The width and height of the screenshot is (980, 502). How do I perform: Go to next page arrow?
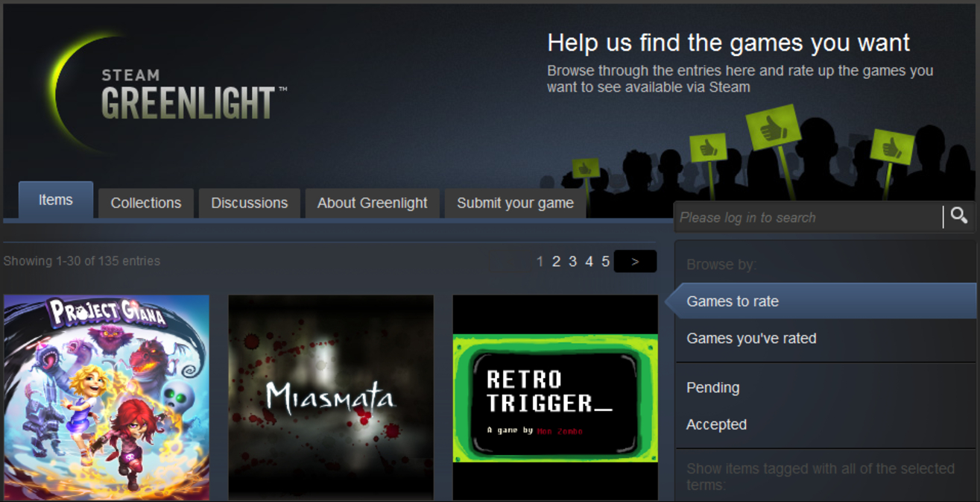coord(635,261)
